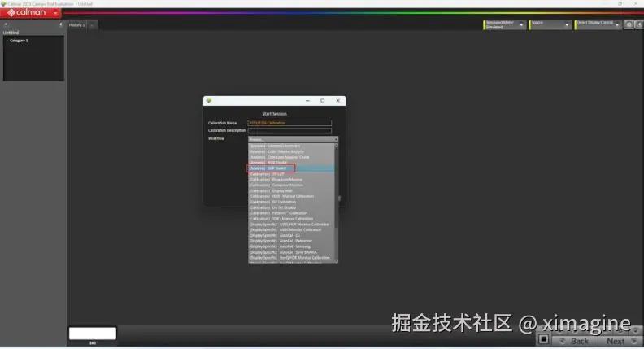Viewport: 644px width, 349px height.
Task: Open the Calman main menu logo
Action: [x=27, y=13]
